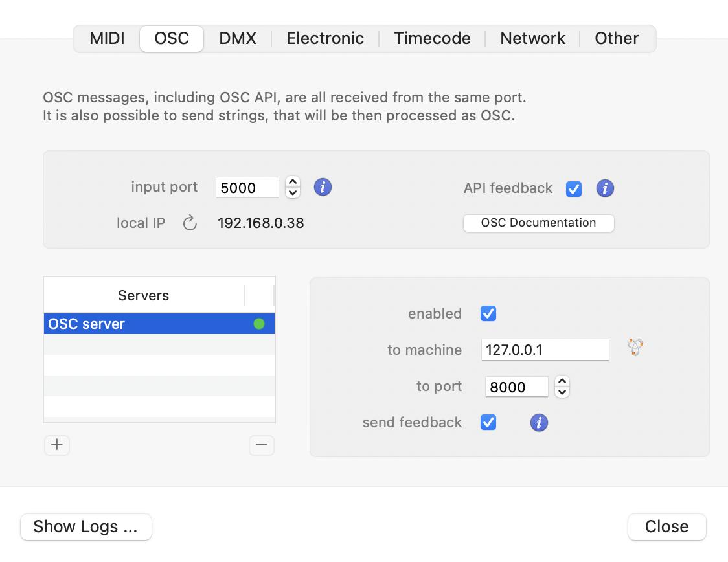728x562 pixels.
Task: Open OSC Documentation
Action: coord(538,223)
